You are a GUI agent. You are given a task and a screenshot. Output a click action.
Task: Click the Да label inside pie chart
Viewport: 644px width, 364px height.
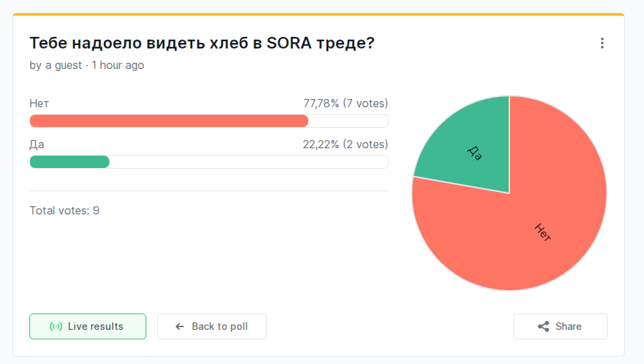(x=474, y=152)
